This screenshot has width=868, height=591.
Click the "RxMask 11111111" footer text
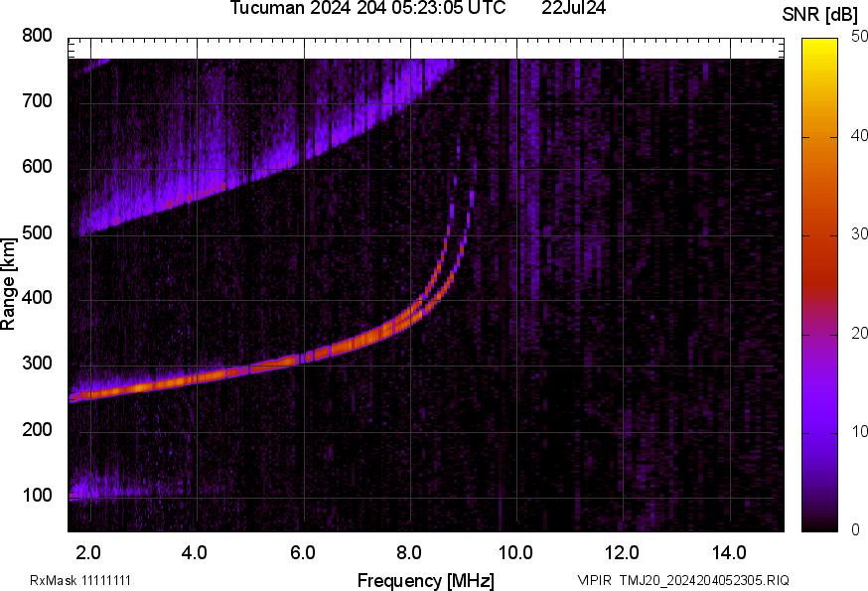point(80,580)
